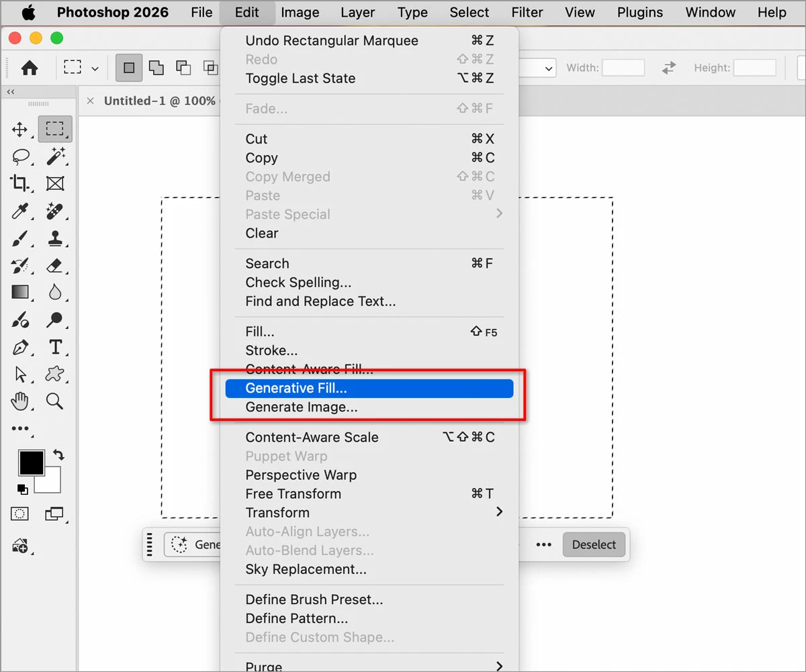
Task: Open the Apple menu
Action: click(29, 12)
